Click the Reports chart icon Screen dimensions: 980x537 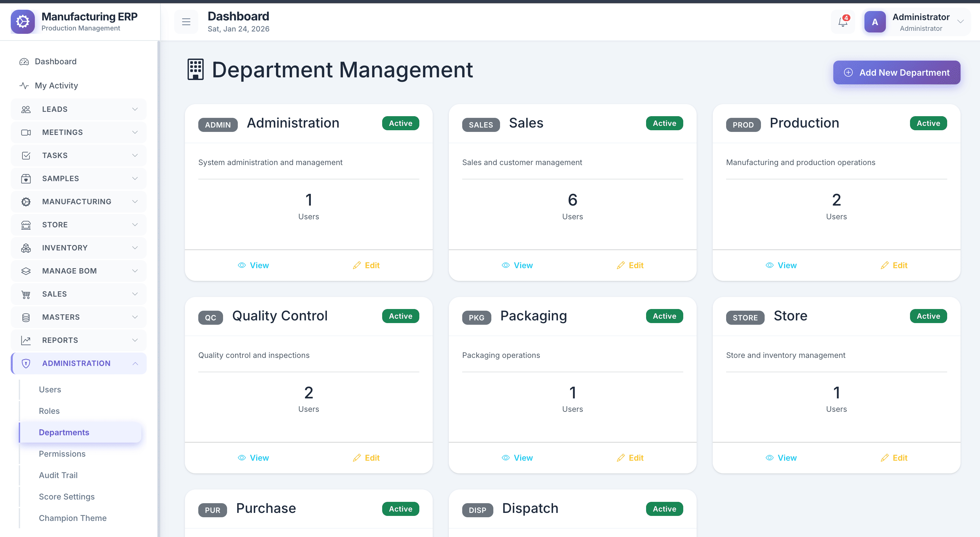tap(26, 340)
